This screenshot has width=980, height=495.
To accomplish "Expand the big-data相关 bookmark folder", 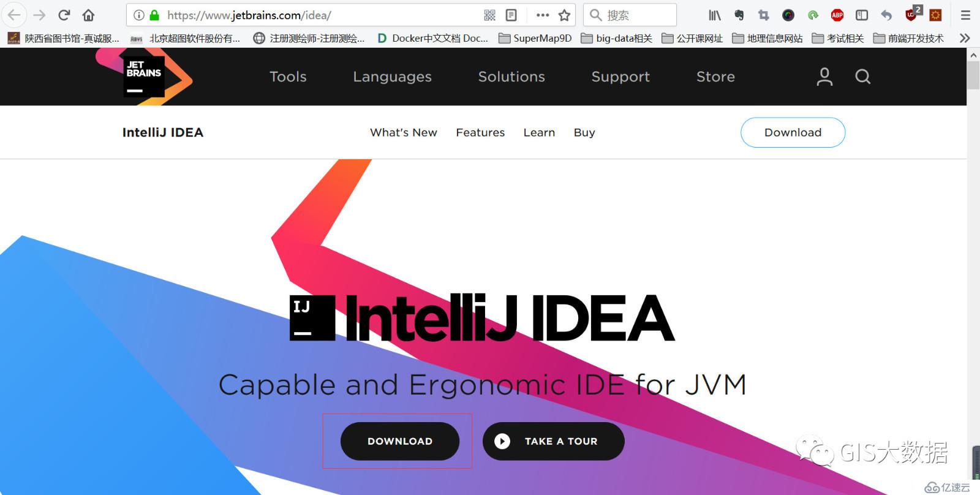I will (x=616, y=38).
